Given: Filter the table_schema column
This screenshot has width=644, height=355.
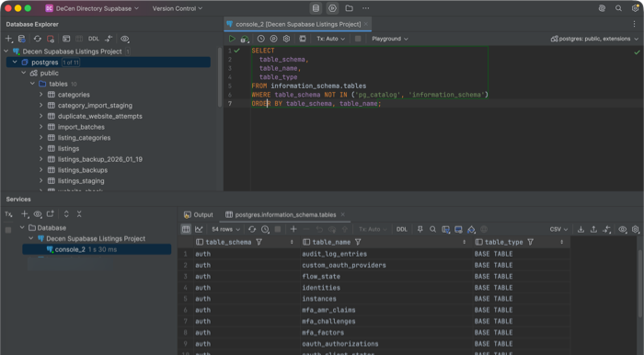Looking at the screenshot, I should click(259, 242).
